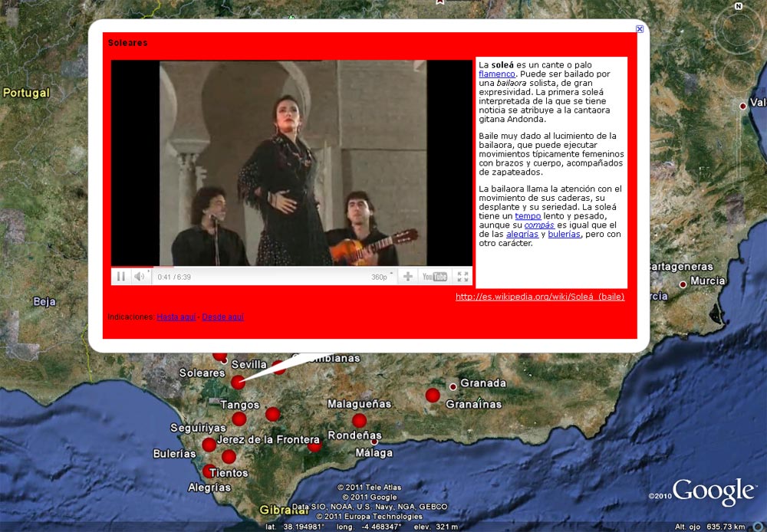The image size is (767, 532).
Task: Close the Soleares info balloon
Action: (x=640, y=29)
